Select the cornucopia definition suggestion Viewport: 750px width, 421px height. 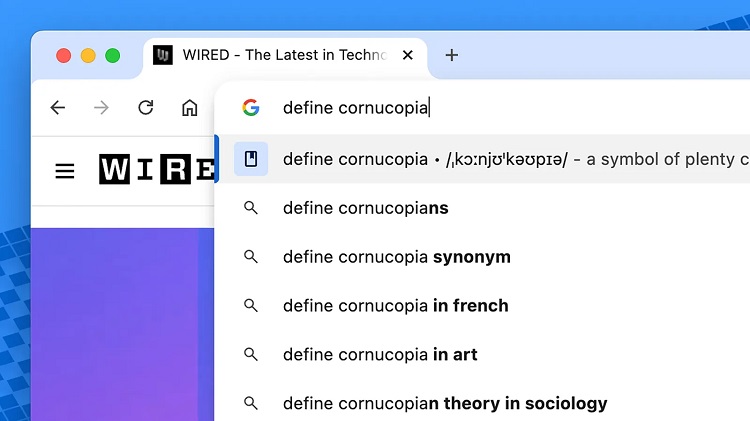click(484, 159)
